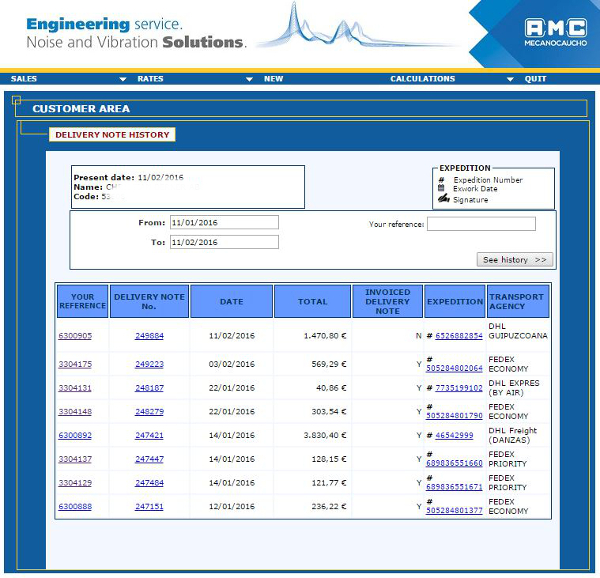Click the hash icon above expedition 689836551660
600x578 pixels.
pos(430,454)
